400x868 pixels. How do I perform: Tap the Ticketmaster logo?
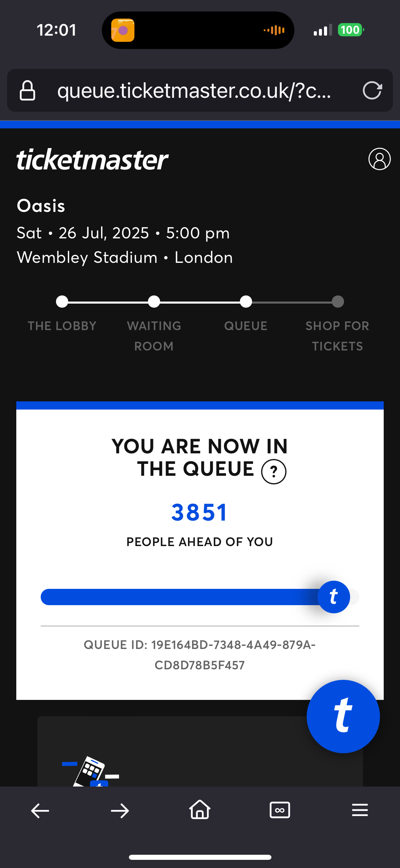(92, 159)
